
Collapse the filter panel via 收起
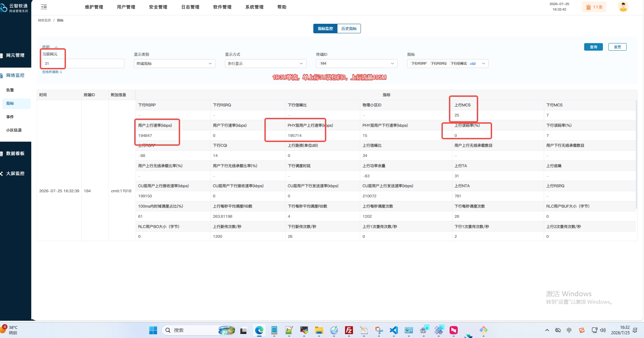tap(50, 47)
